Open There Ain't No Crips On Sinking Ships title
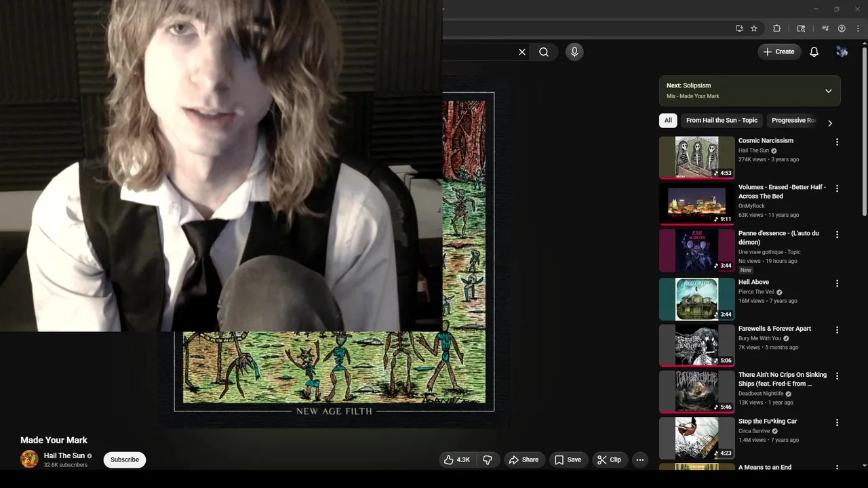The image size is (868, 488). [x=783, y=379]
